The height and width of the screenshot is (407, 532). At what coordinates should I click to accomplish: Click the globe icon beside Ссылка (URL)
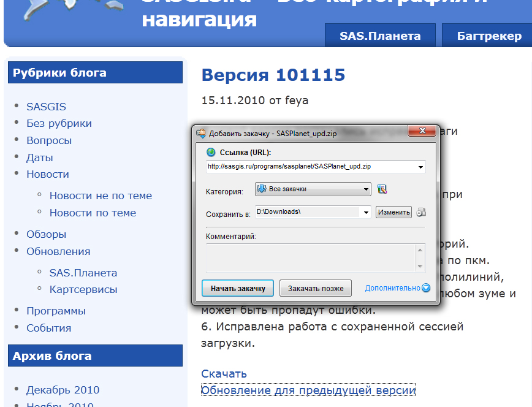point(211,152)
